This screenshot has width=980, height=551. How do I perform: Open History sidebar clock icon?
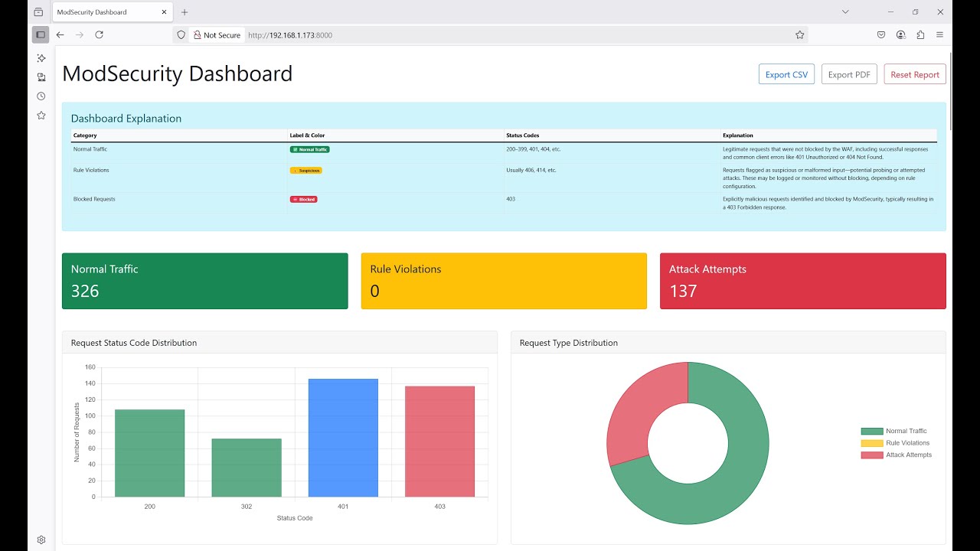[41, 96]
